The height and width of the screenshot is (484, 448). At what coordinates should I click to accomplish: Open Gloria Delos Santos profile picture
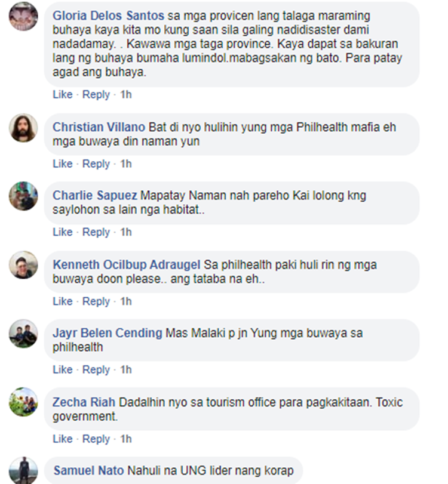coord(23,16)
